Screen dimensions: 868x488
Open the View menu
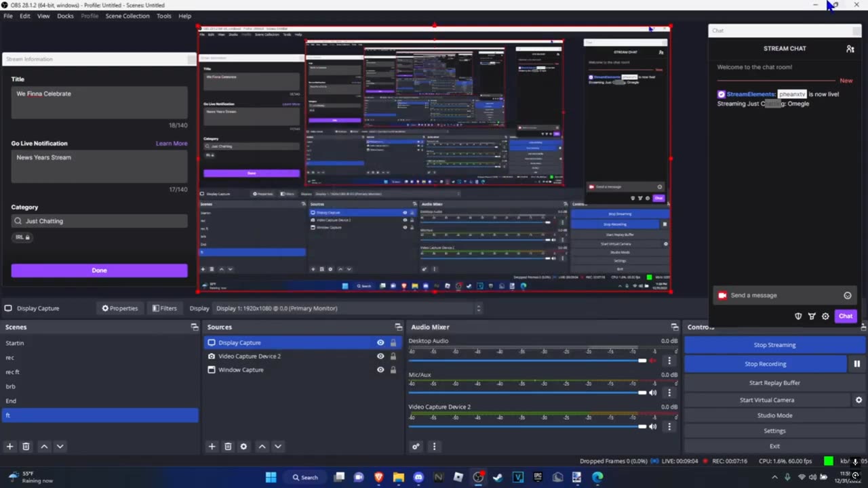43,16
